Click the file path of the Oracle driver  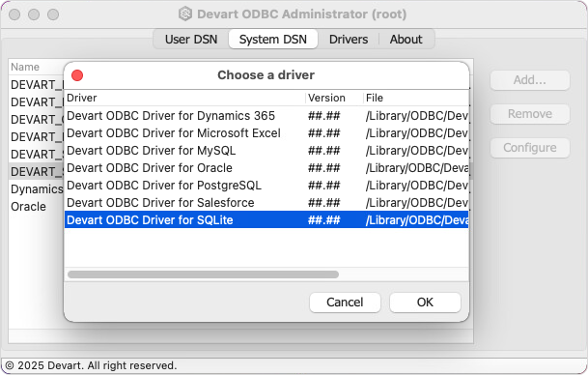417,168
